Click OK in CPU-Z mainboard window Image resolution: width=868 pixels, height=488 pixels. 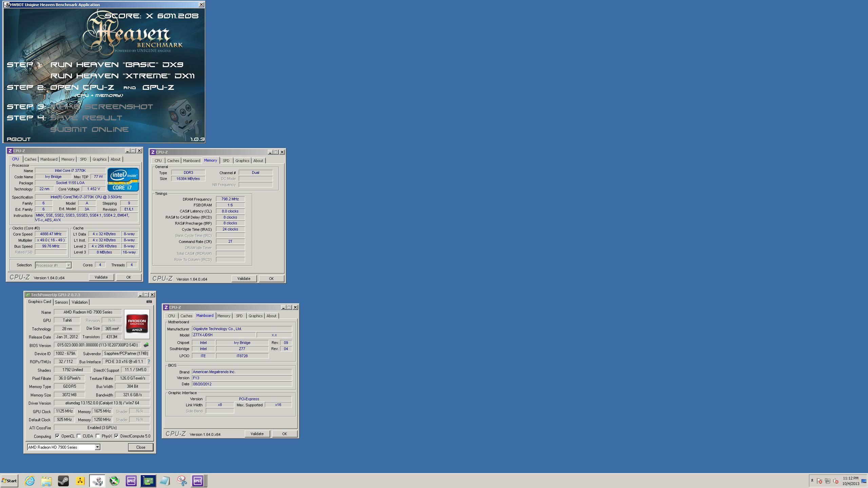[284, 434]
